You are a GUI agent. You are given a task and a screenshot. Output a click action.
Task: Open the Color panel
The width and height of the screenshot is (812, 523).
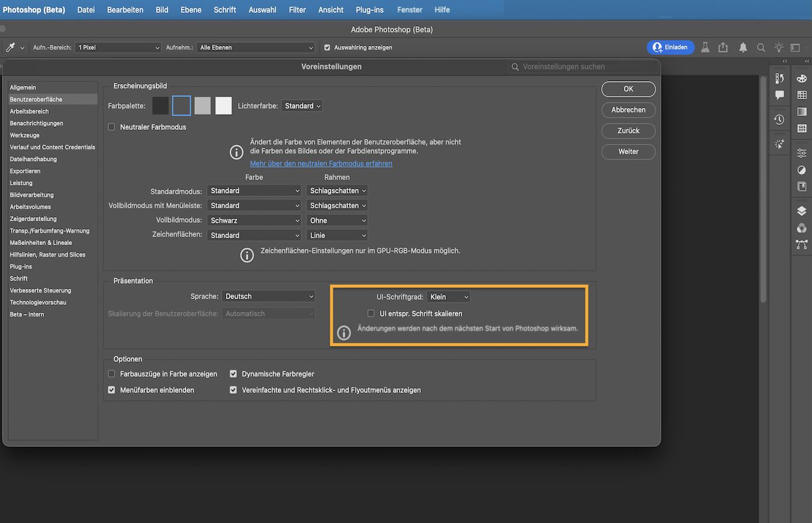(x=802, y=79)
